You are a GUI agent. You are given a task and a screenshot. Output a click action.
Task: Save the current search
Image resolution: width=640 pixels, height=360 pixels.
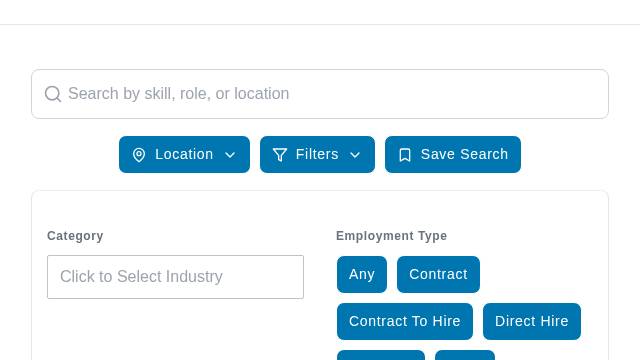coord(453,154)
